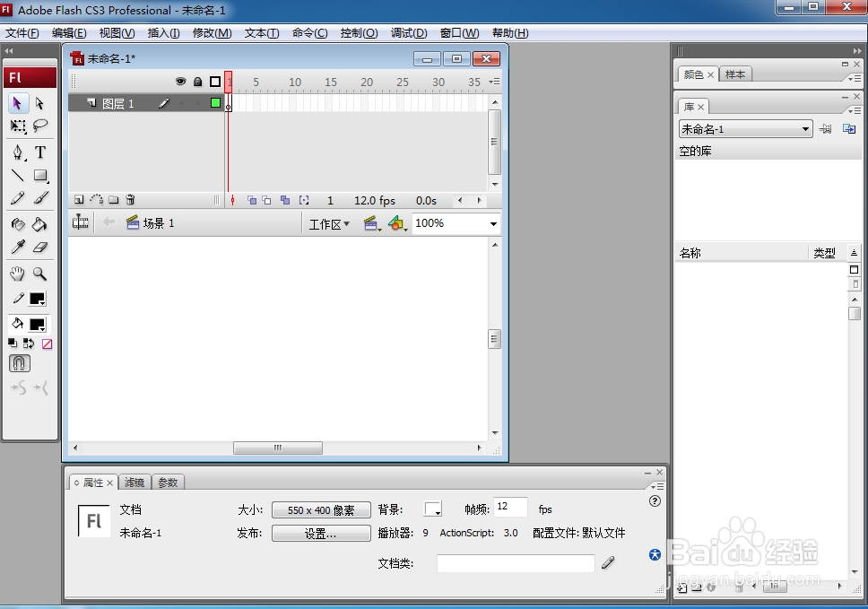The image size is (868, 609).
Task: Open Library panel options menu
Action: (855, 110)
